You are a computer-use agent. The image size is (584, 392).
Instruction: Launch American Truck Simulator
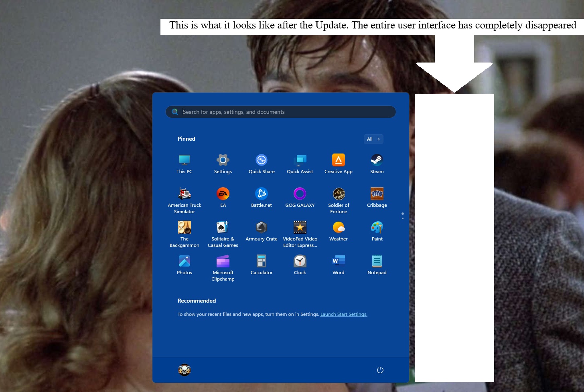185,200
